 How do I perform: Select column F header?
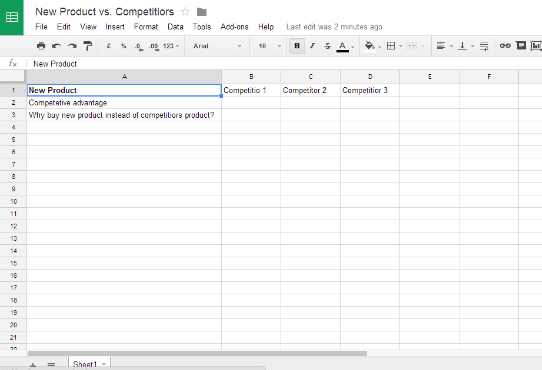tap(489, 77)
